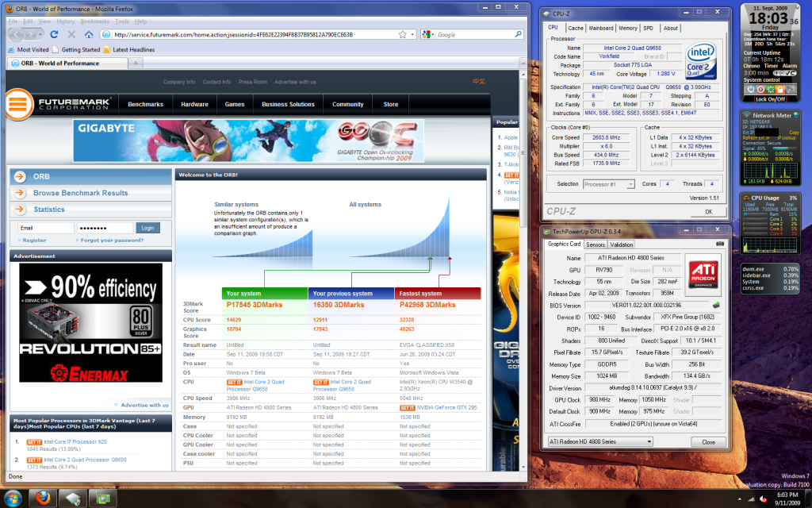Switch to the Sensors tab in GPU-Z
This screenshot has height=508, width=812.
click(595, 244)
